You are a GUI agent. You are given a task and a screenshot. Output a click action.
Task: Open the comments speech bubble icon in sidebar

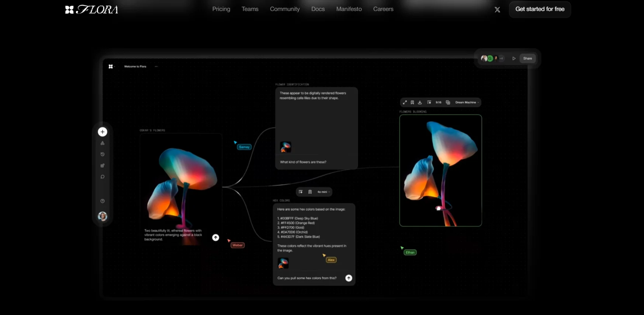coord(103,177)
